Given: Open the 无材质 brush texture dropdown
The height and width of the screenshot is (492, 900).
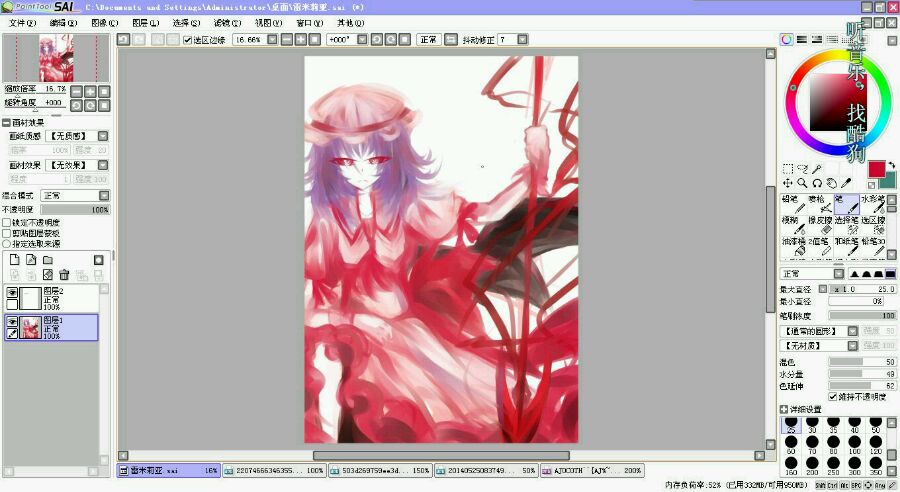Looking at the screenshot, I should pyautogui.click(x=852, y=346).
